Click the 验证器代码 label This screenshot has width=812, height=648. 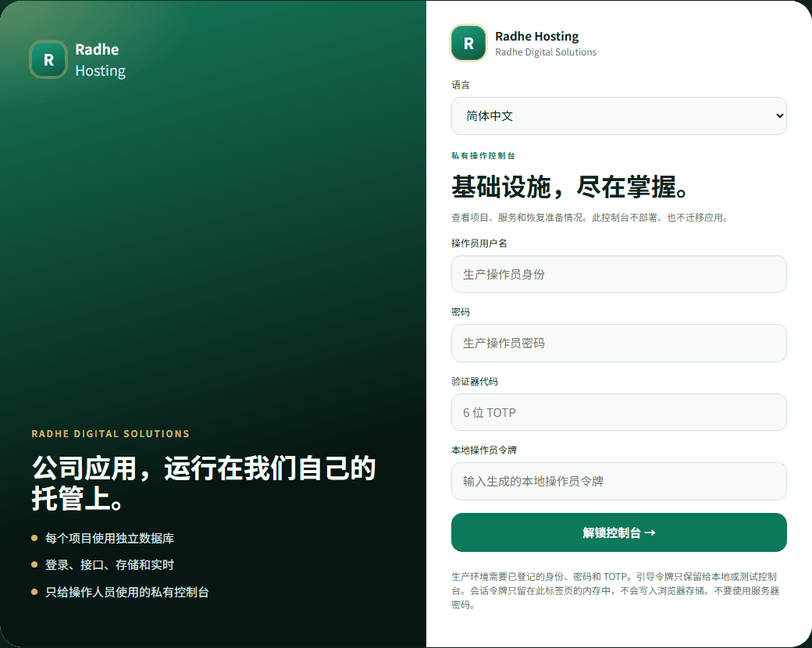475,381
